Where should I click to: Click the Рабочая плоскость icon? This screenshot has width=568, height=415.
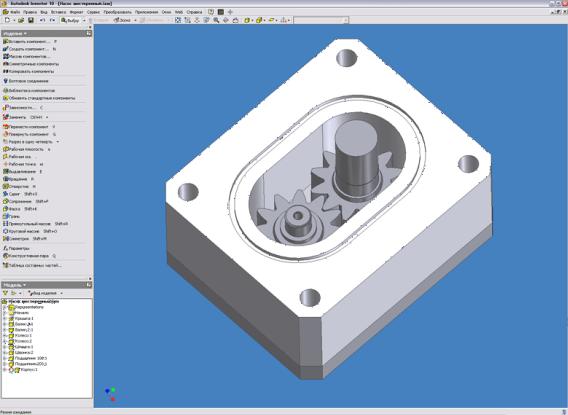click(5, 149)
